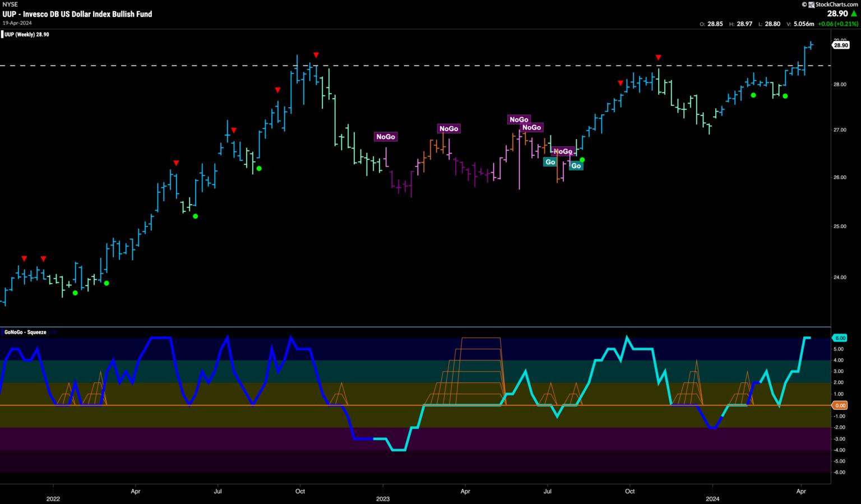Click the red triangle above the late 2023 high
This screenshot has width=861, height=504.
click(658, 58)
